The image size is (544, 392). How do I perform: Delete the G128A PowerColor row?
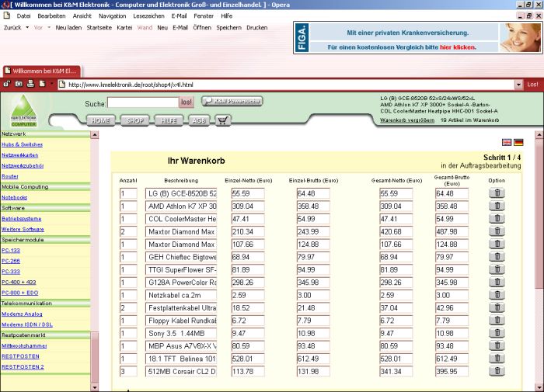click(x=497, y=282)
